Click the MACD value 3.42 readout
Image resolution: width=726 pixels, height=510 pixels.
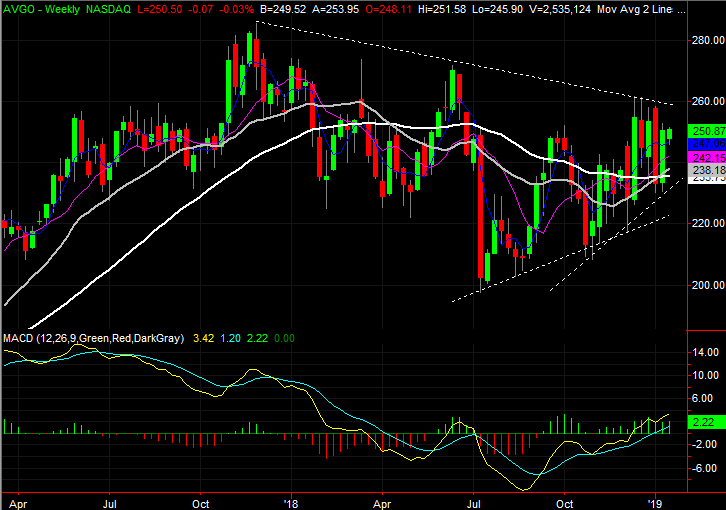pos(203,340)
